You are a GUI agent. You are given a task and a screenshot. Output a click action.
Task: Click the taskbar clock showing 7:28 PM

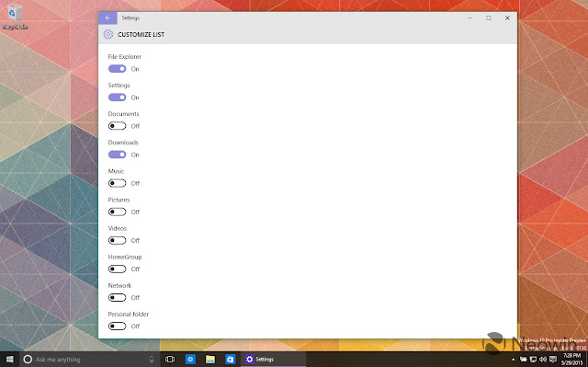(571, 360)
